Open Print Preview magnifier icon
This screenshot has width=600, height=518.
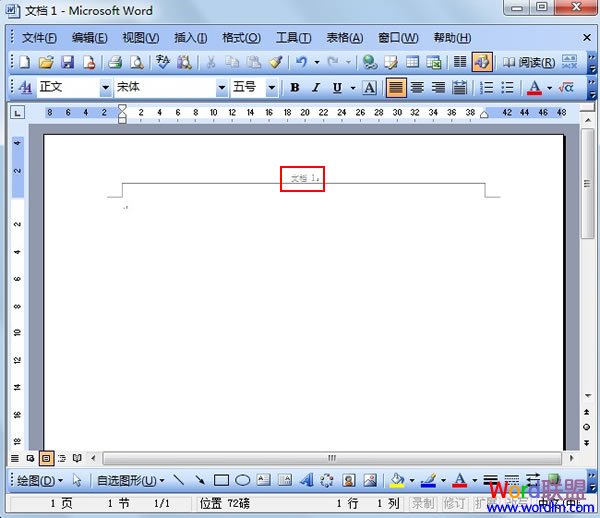137,62
